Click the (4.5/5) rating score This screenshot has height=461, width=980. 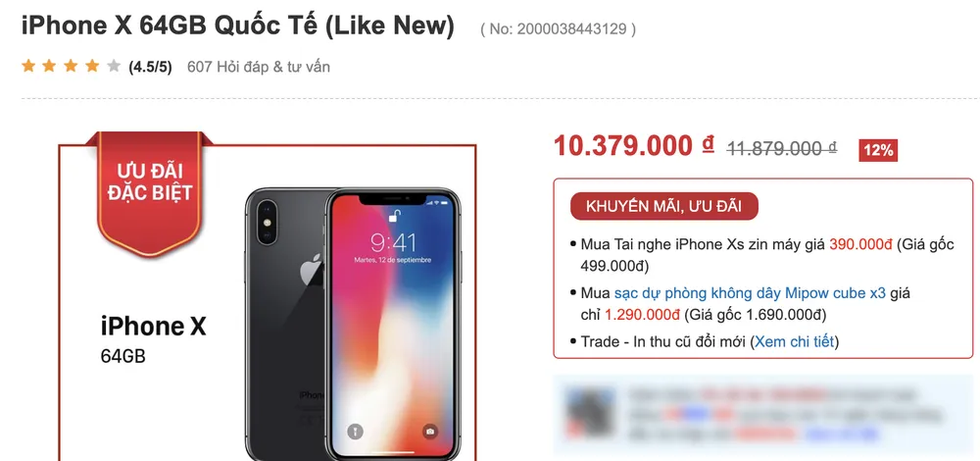click(150, 67)
